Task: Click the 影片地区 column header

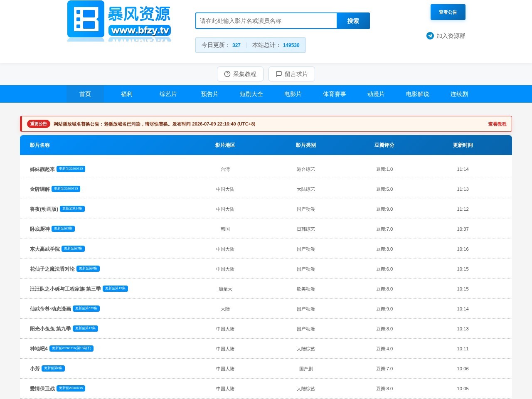Action: pos(225,145)
